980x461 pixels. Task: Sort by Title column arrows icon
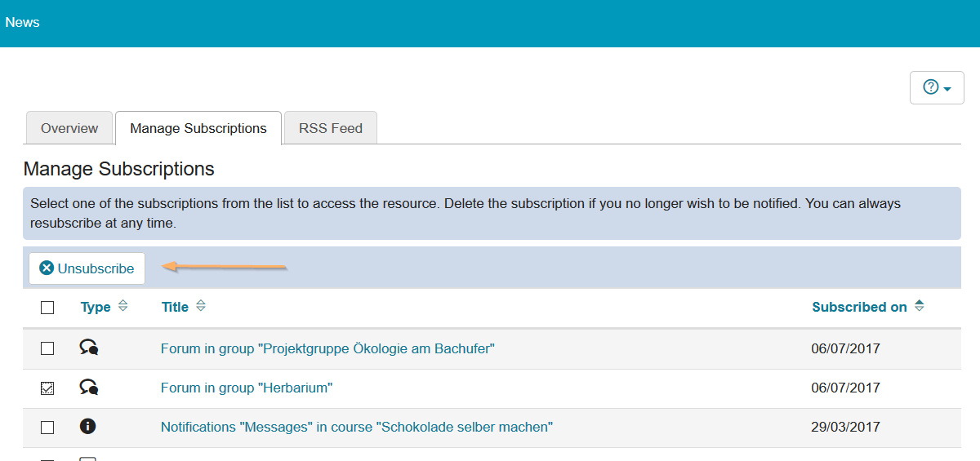[201, 307]
